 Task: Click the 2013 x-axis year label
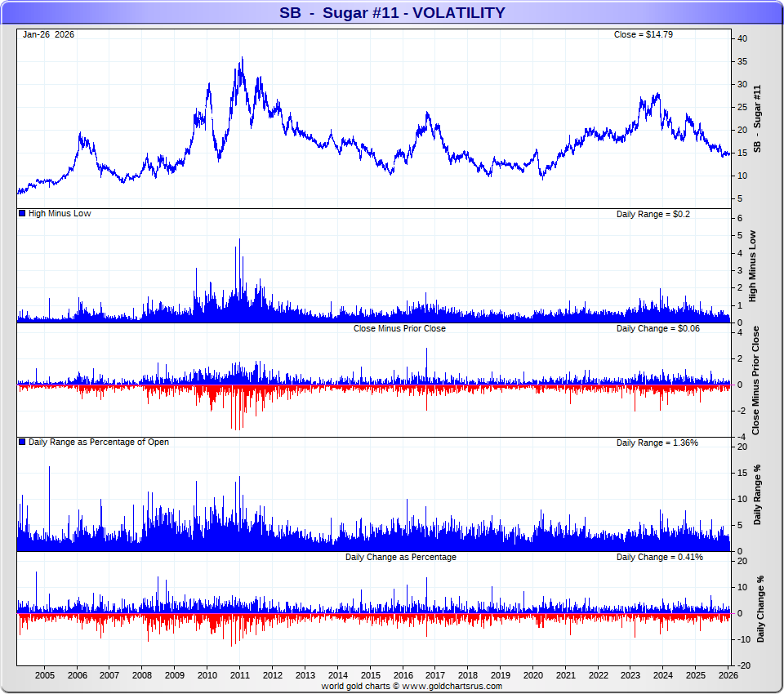click(305, 675)
